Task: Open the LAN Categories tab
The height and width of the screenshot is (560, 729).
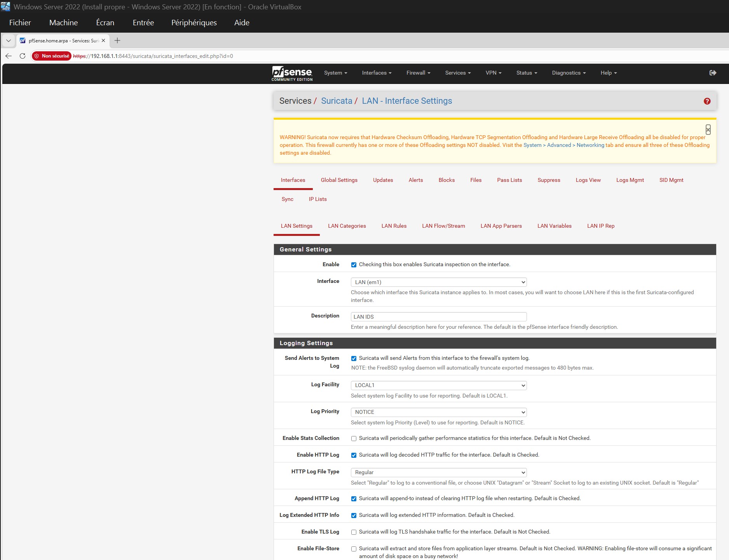Action: (x=347, y=226)
